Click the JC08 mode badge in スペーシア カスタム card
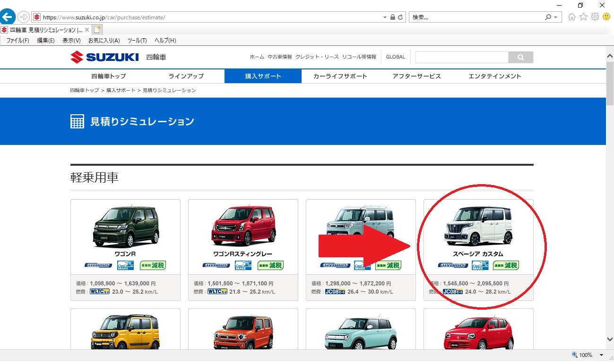Viewport: 614px width, 364px height. coord(453,291)
